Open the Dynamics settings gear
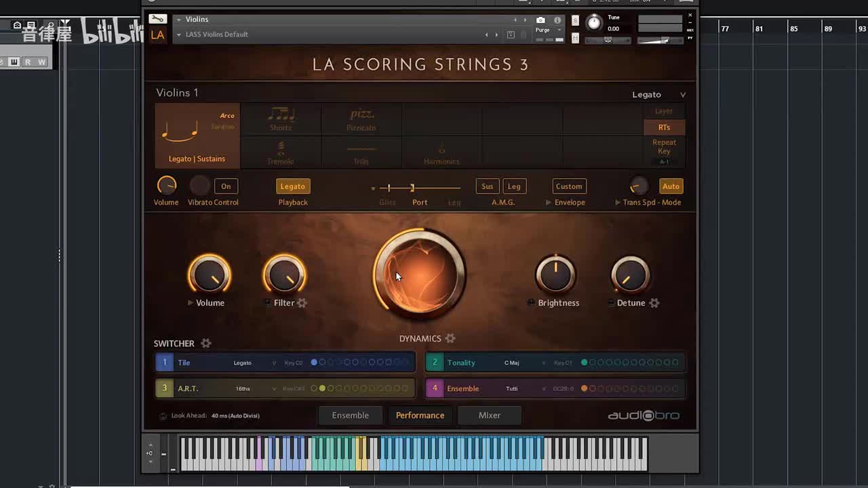 [x=450, y=338]
